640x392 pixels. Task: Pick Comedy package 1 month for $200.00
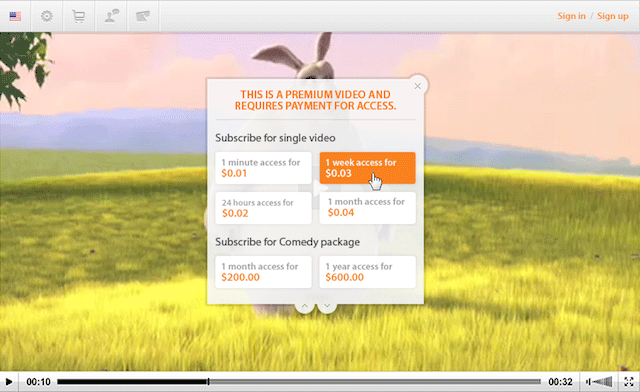[263, 272]
